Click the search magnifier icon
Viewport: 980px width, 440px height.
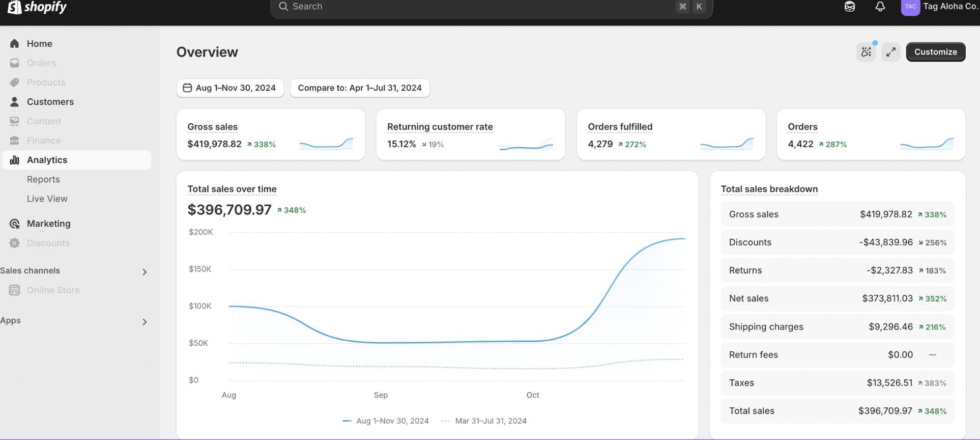[283, 7]
